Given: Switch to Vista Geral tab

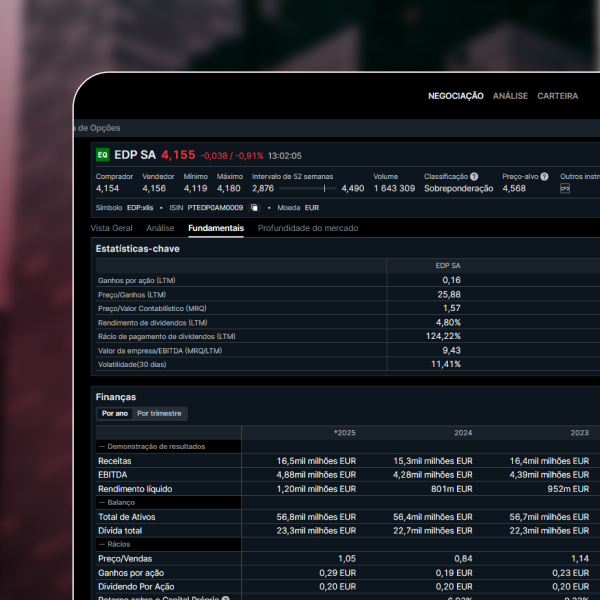Looking at the screenshot, I should (111, 228).
